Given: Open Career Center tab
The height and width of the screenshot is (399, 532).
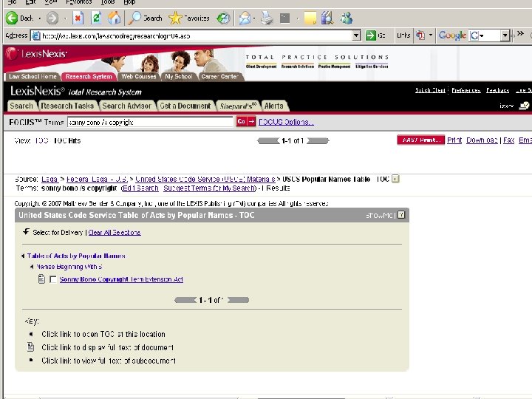Looking at the screenshot, I should point(220,77).
